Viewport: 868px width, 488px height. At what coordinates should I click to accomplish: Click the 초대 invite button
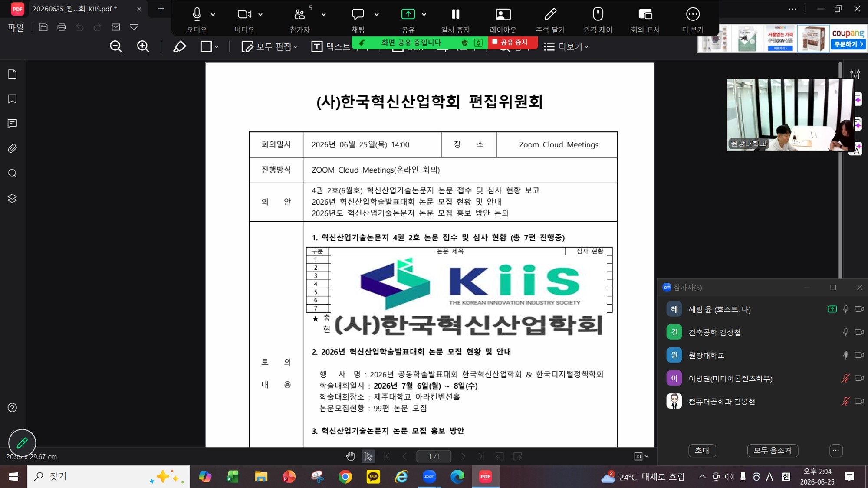[702, 450]
